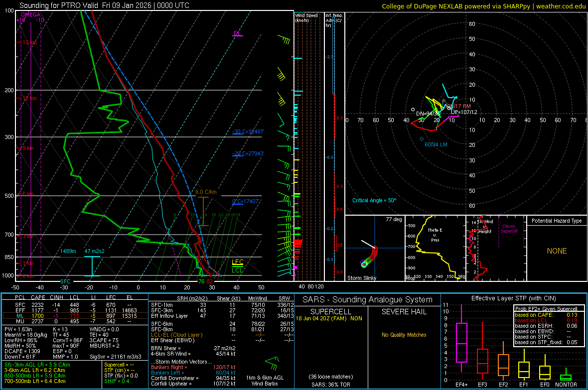Click the 'Bunkers Left =' row
The image size is (588, 390).
click(193, 373)
